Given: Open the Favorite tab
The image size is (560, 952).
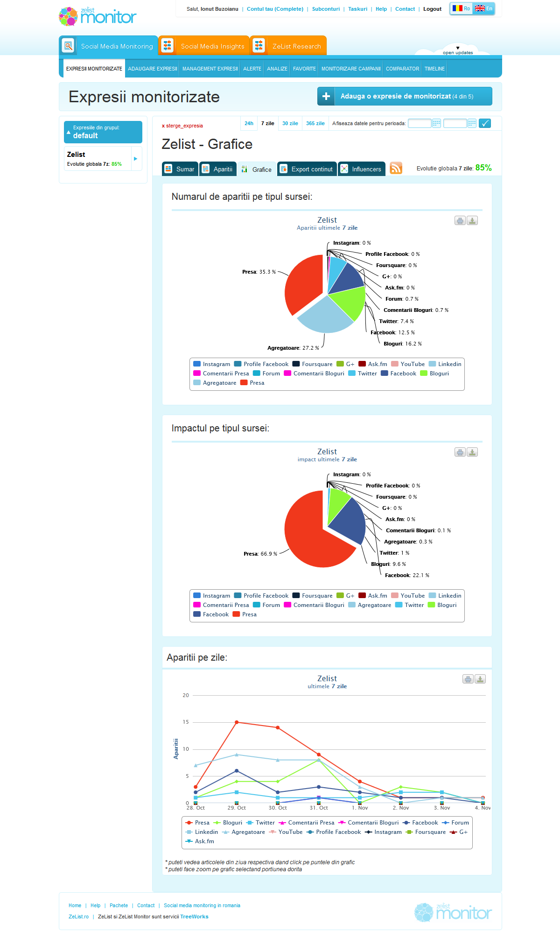Looking at the screenshot, I should pos(304,69).
